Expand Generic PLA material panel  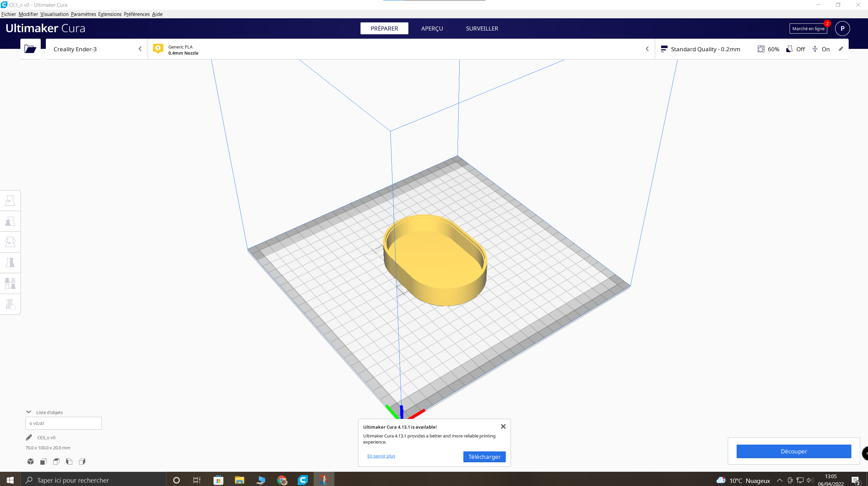[x=401, y=49]
